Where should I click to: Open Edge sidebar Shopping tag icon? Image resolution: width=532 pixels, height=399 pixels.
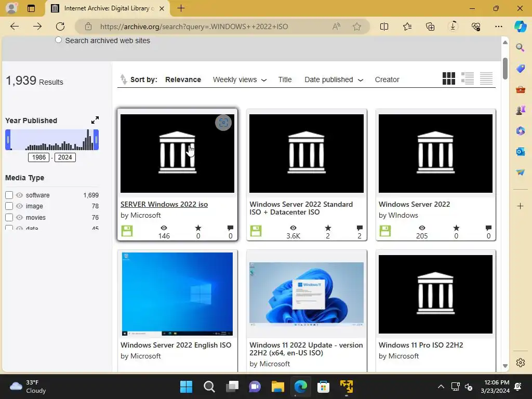pyautogui.click(x=520, y=69)
